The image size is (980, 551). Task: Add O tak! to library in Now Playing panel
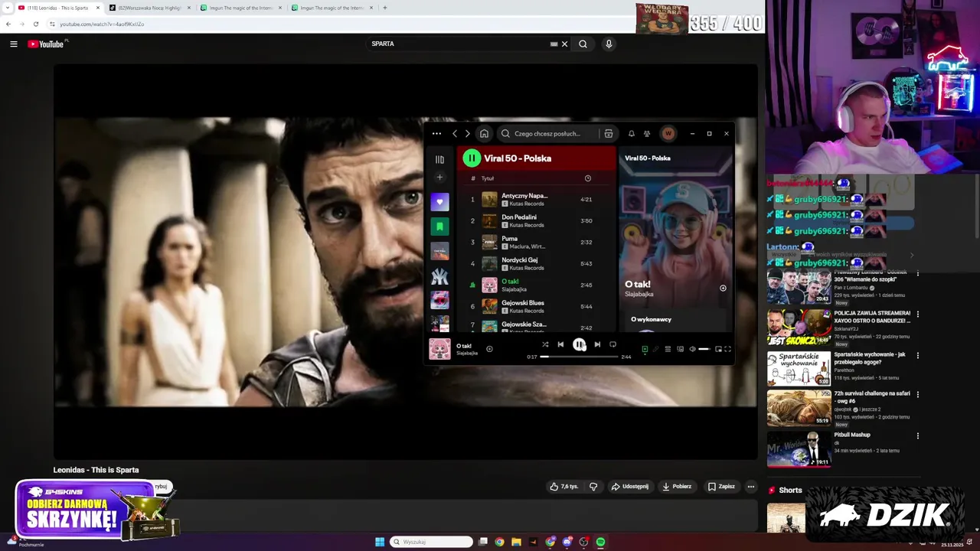[x=723, y=289]
